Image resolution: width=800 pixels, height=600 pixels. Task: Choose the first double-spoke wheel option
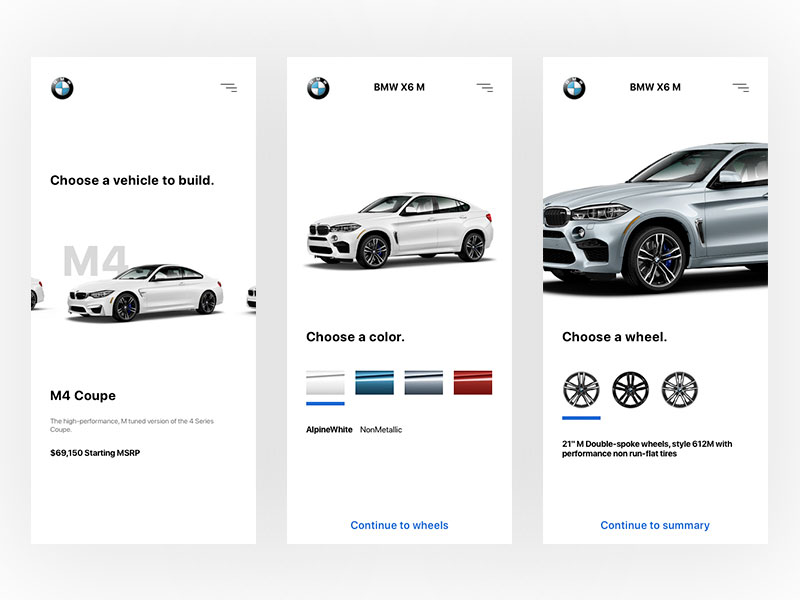[x=581, y=390]
